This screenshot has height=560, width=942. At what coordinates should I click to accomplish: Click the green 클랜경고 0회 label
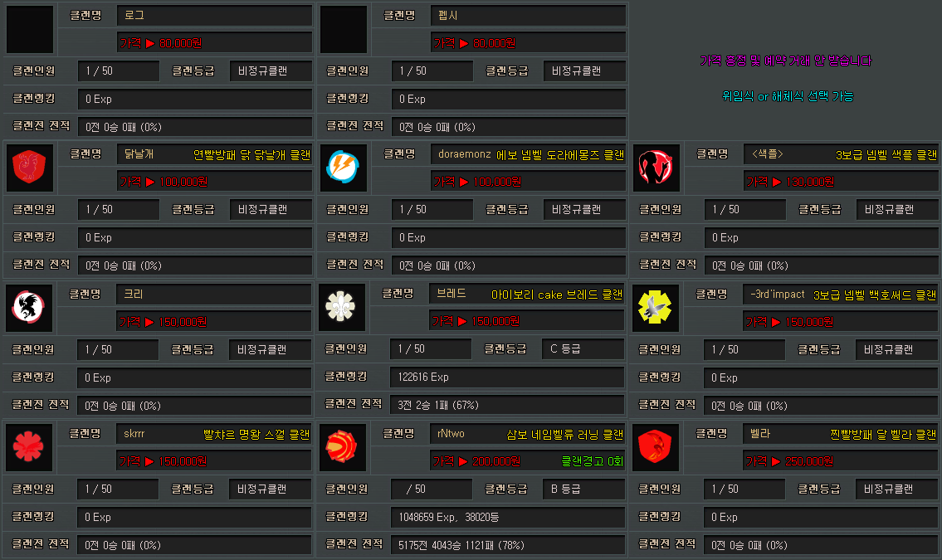coord(592,460)
